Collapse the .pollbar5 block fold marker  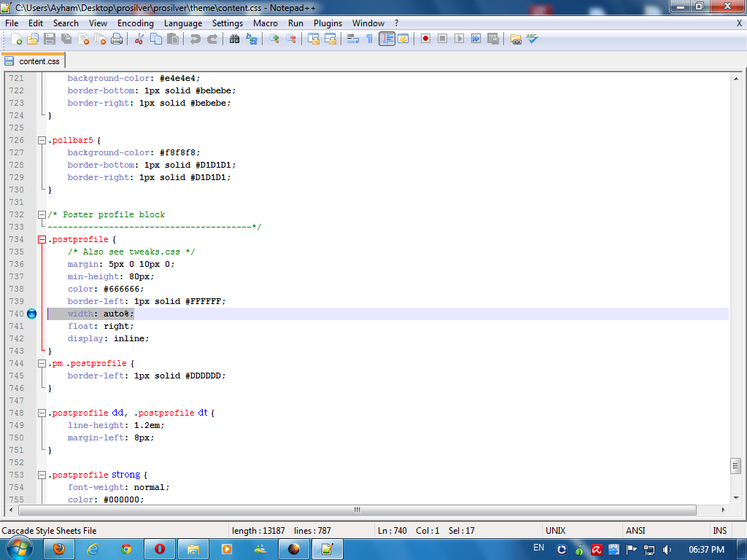pos(42,140)
